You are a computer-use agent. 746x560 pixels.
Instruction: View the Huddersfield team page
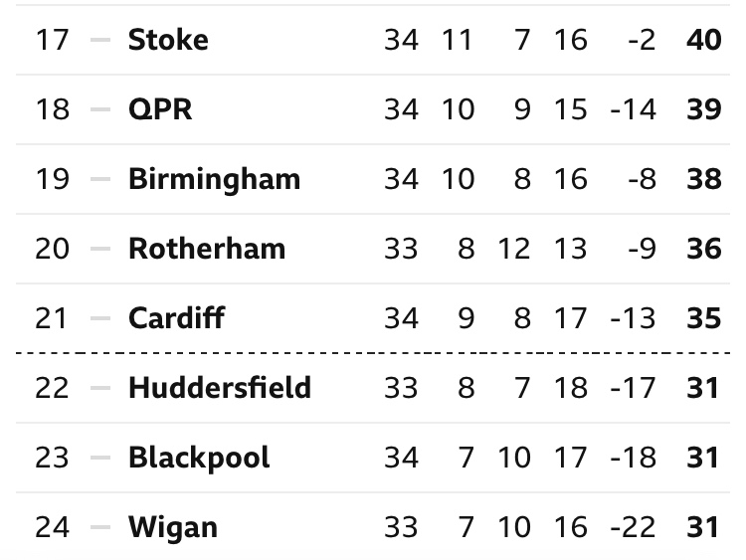coord(220,387)
